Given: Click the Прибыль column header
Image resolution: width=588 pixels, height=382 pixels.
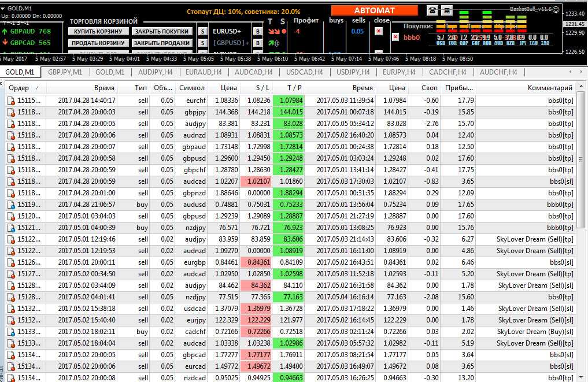Looking at the screenshot, I should click(x=457, y=88).
